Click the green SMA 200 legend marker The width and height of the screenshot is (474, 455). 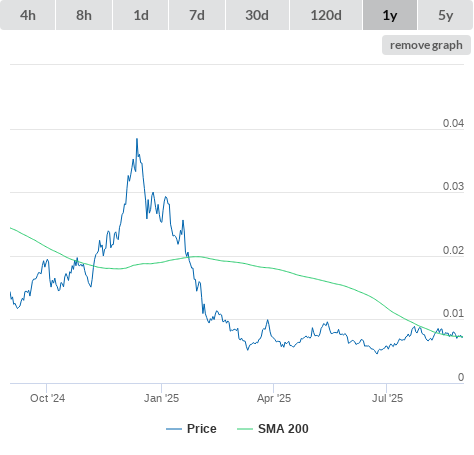[245, 429]
